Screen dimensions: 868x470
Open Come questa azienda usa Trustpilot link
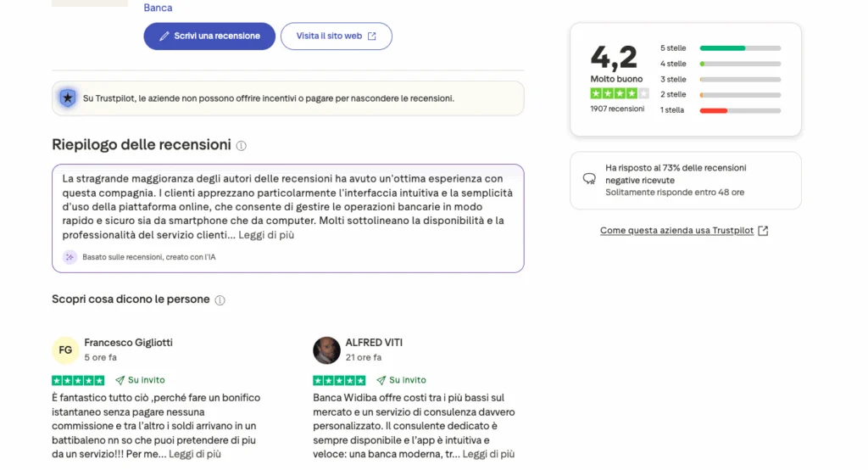676,231
